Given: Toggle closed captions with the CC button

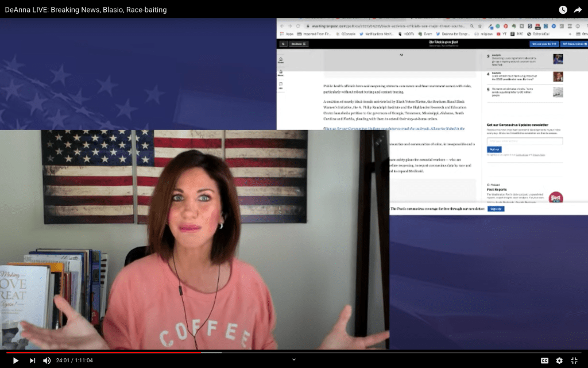Looking at the screenshot, I should pyautogui.click(x=544, y=361).
